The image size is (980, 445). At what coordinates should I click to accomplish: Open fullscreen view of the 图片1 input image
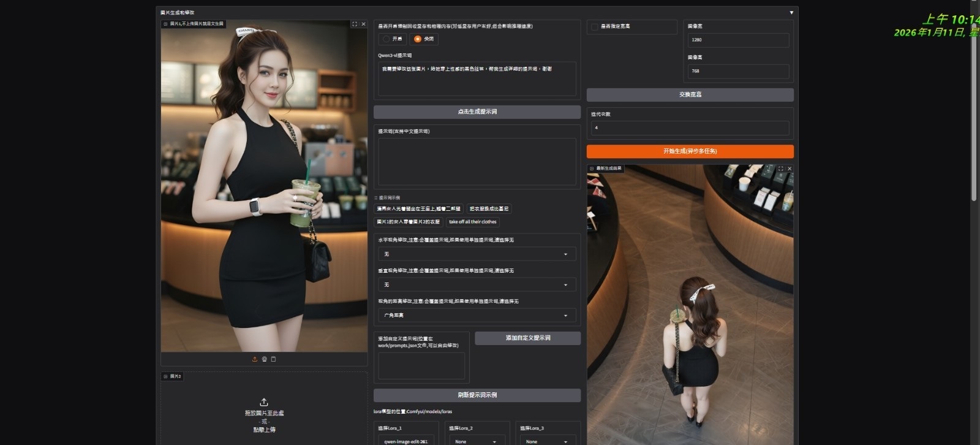pos(354,24)
